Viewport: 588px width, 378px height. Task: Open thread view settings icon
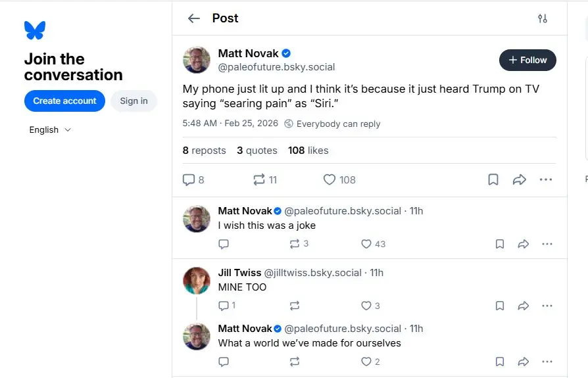[543, 18]
